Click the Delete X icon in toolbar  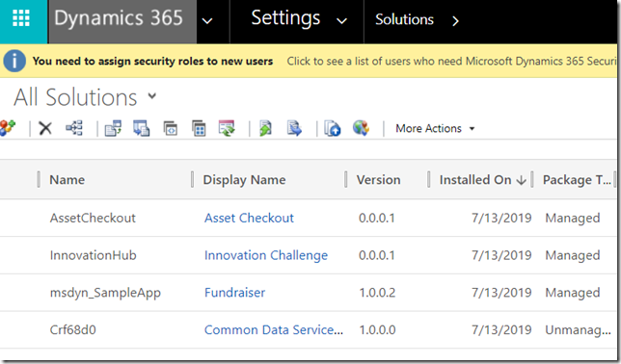(x=45, y=128)
